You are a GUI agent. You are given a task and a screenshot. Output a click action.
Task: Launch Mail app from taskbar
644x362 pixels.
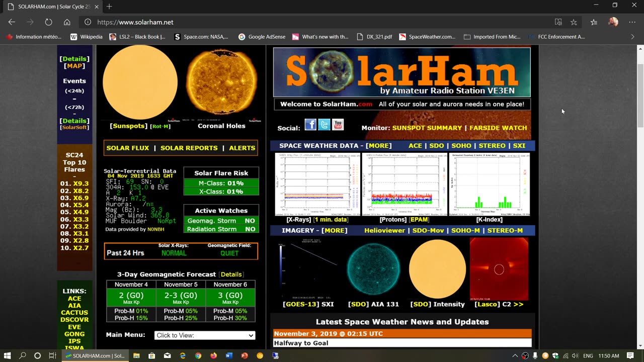coord(167,355)
